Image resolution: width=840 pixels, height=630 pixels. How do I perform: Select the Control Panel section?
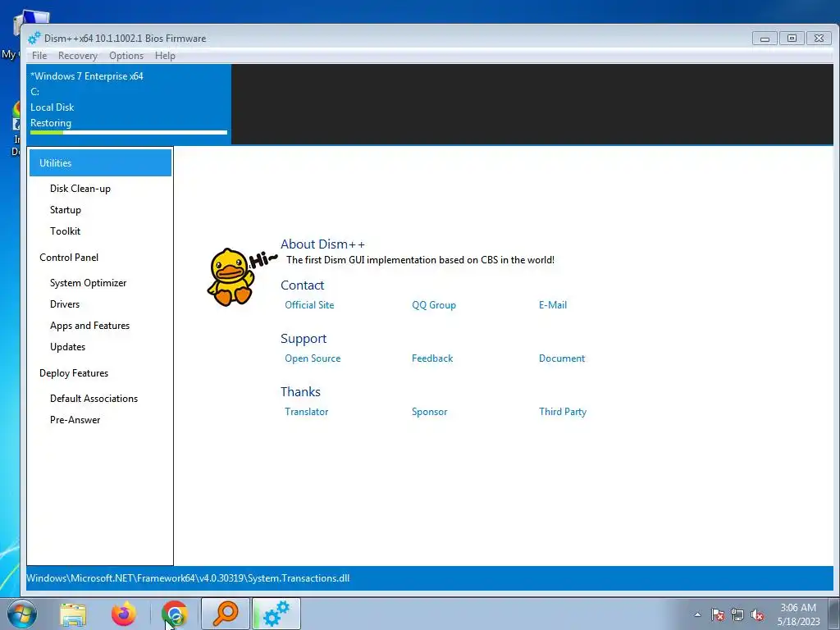[x=69, y=257]
